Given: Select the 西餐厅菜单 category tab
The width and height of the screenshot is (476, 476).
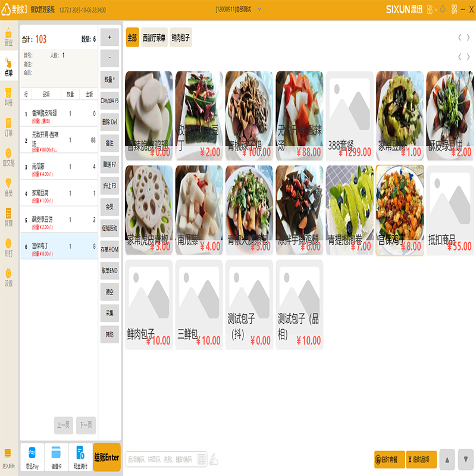Looking at the screenshot, I should tap(154, 37).
